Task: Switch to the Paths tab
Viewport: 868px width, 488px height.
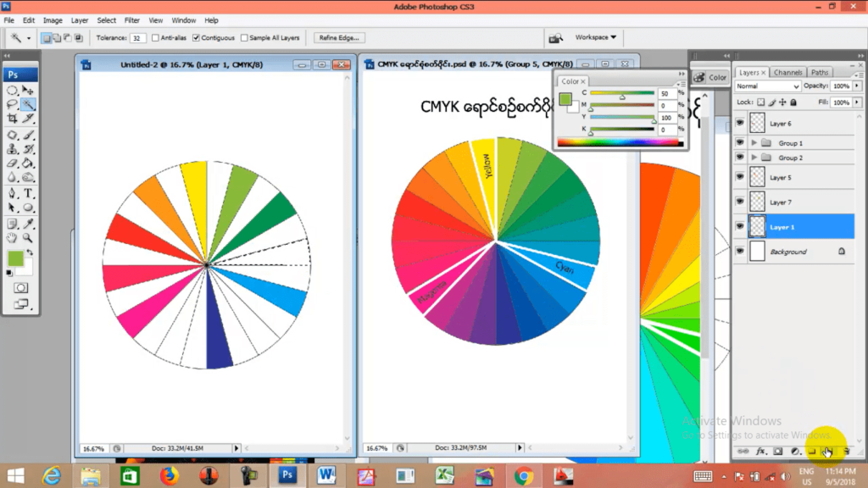Action: pos(820,73)
